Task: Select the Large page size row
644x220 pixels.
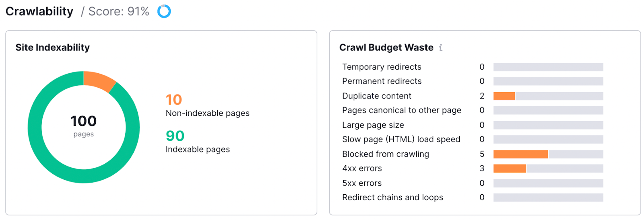Action: tap(373, 125)
